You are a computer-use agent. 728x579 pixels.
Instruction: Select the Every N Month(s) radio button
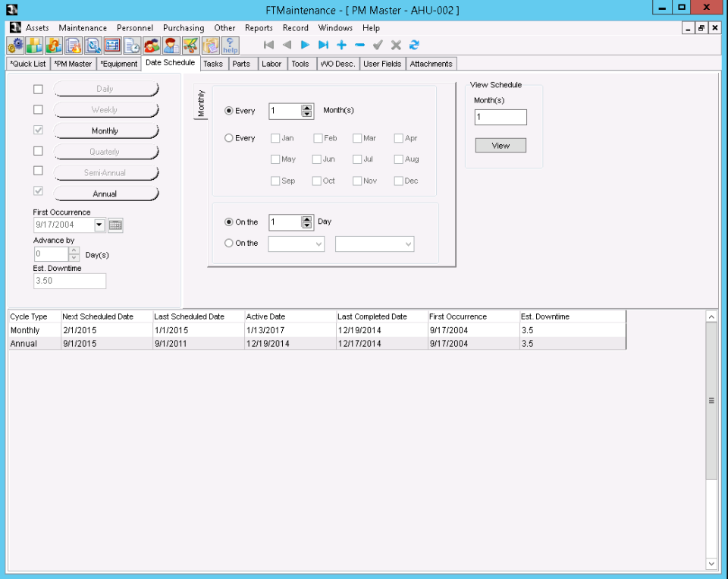(228, 111)
